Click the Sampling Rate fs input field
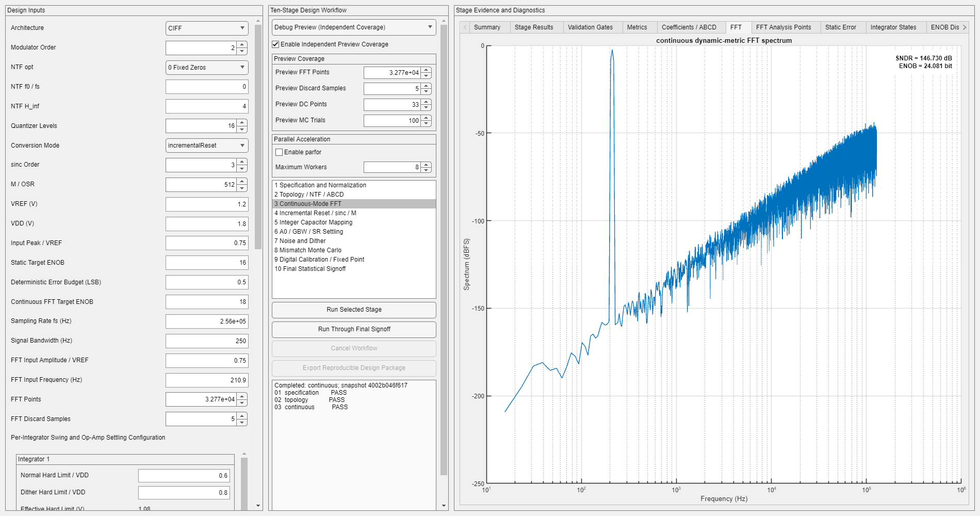The width and height of the screenshot is (980, 516). click(207, 321)
